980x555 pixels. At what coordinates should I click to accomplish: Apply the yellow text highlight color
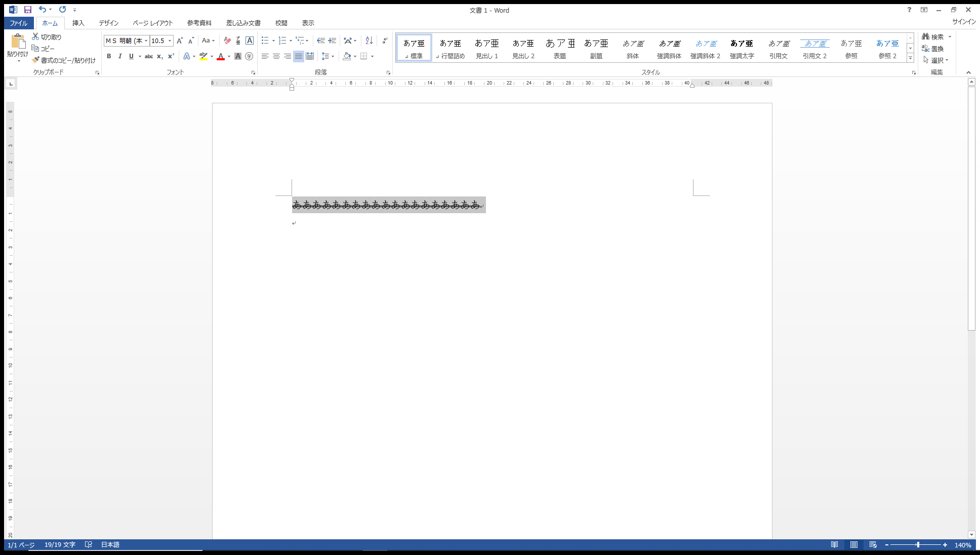203,56
